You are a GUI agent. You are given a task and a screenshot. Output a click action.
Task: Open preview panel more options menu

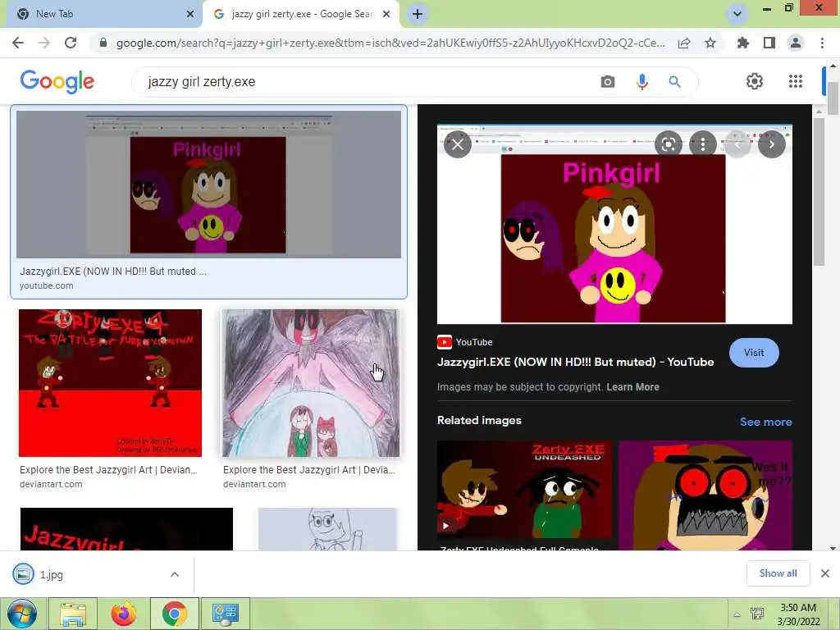pyautogui.click(x=702, y=144)
